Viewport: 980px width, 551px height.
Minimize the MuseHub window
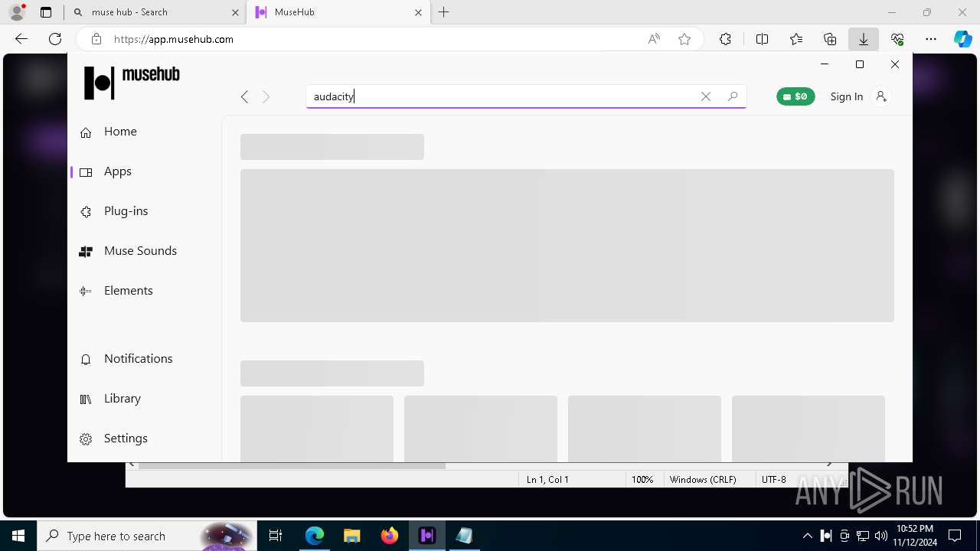pyautogui.click(x=825, y=64)
